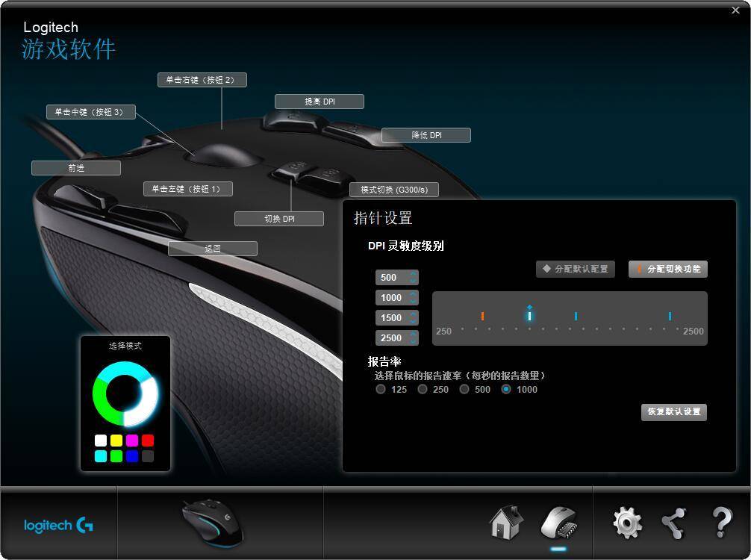Click 恢复默认设置 button
751x560 pixels.
point(674,411)
